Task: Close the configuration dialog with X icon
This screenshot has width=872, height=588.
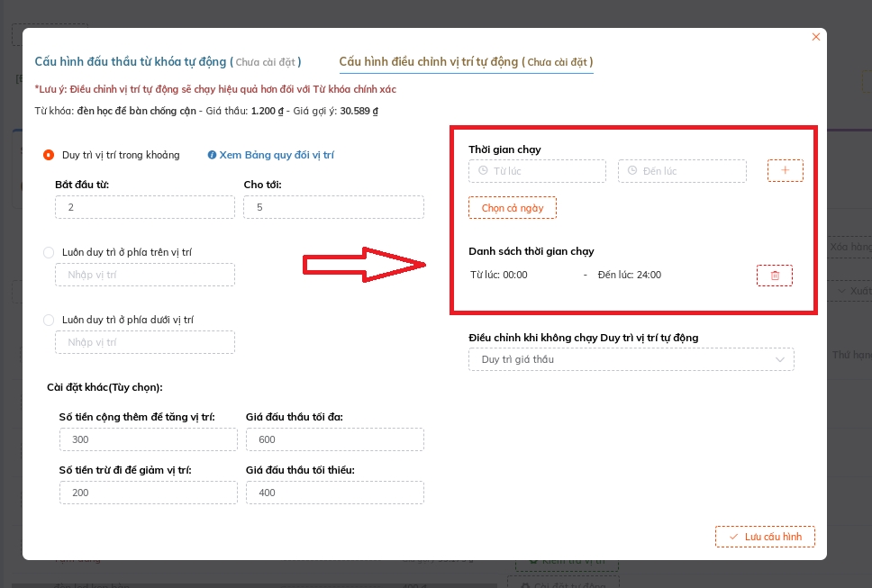Action: (816, 37)
